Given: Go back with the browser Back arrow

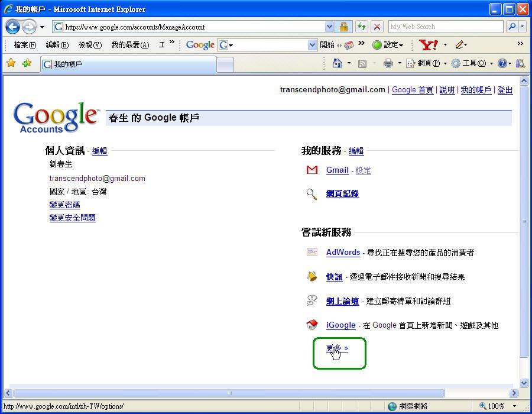Looking at the screenshot, I should [12, 27].
